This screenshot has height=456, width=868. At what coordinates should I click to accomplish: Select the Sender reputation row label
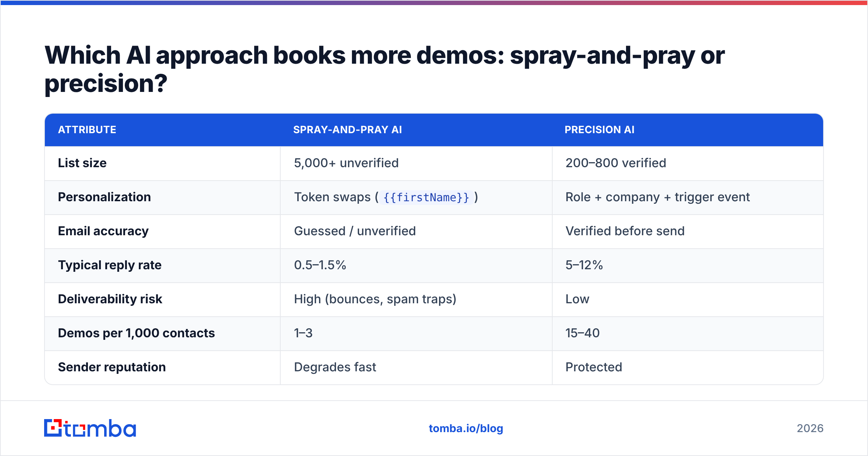point(112,367)
